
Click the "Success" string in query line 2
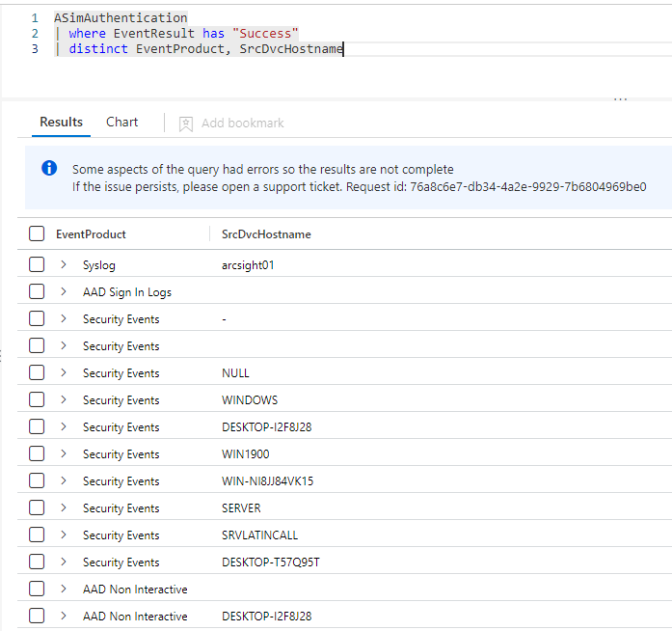265,34
